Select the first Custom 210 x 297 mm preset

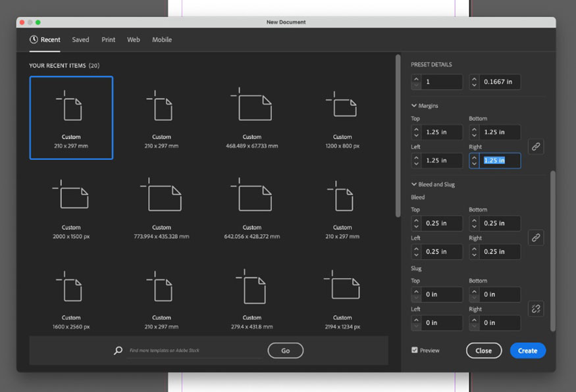(71, 118)
